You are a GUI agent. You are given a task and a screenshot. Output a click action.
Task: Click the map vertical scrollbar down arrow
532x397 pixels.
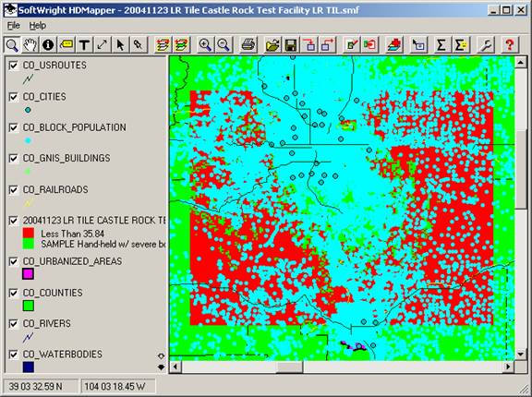click(x=521, y=355)
